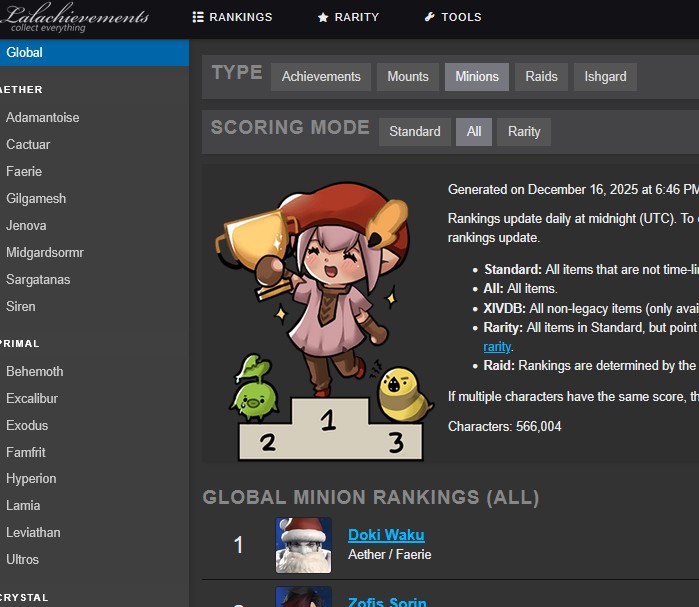699x607 pixels.
Task: Go to the Gilgamesh server rankings
Action: tap(36, 198)
